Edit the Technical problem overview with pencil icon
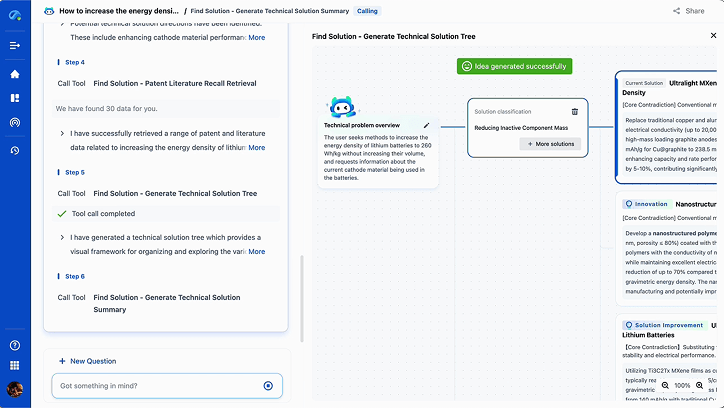This screenshot has height=408, width=724. (427, 125)
